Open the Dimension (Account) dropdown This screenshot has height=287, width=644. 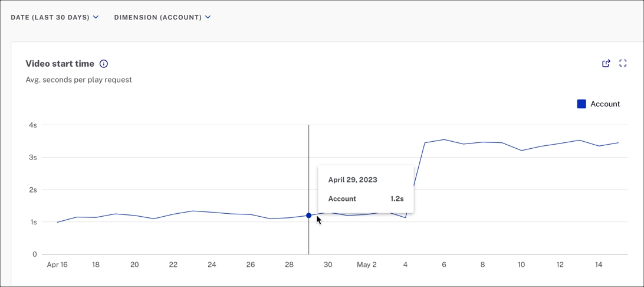point(158,18)
